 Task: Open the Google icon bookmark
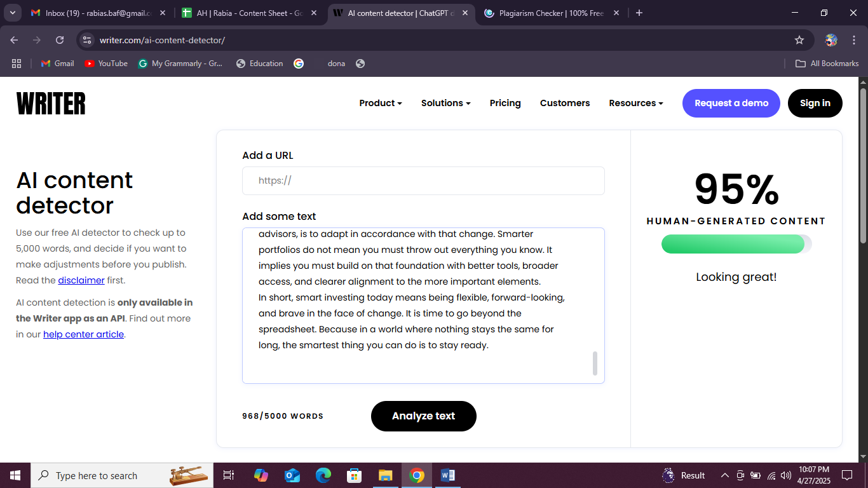299,64
